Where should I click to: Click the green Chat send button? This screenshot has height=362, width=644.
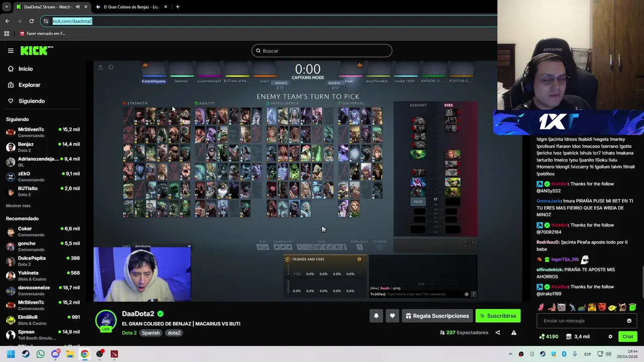(628, 336)
